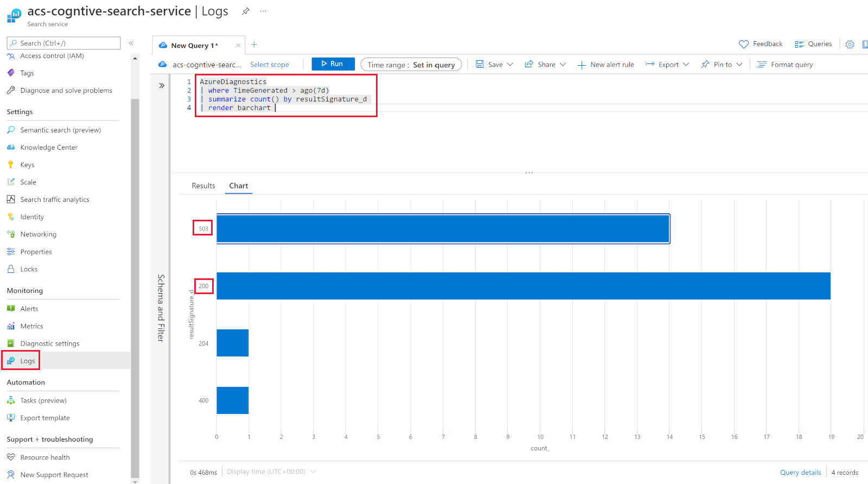The width and height of the screenshot is (868, 484).
Task: Open Resource health
Action: coord(45,457)
